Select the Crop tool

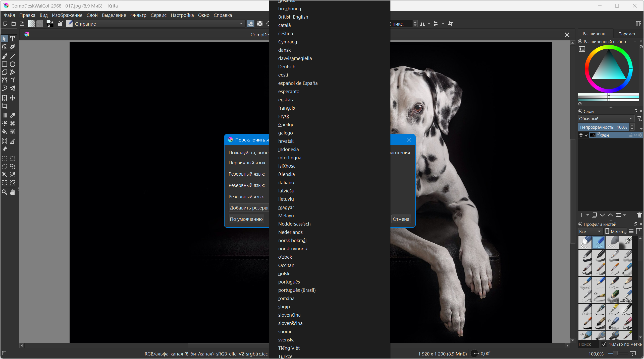coord(5,106)
